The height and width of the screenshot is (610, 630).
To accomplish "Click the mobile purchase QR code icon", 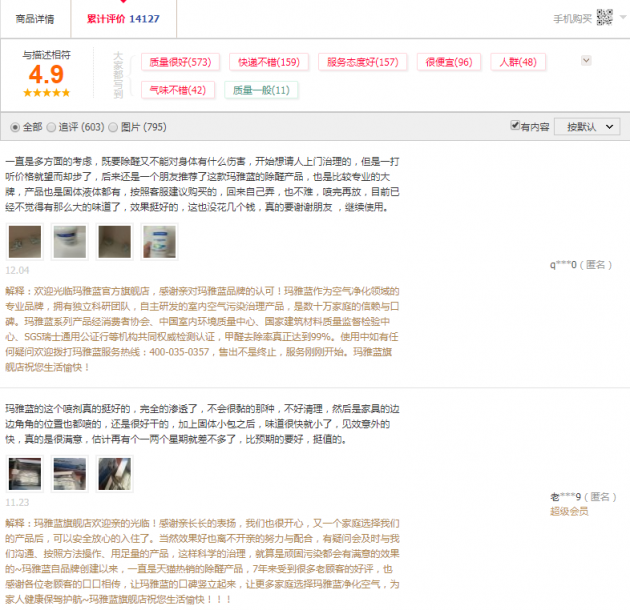I will click(605, 17).
